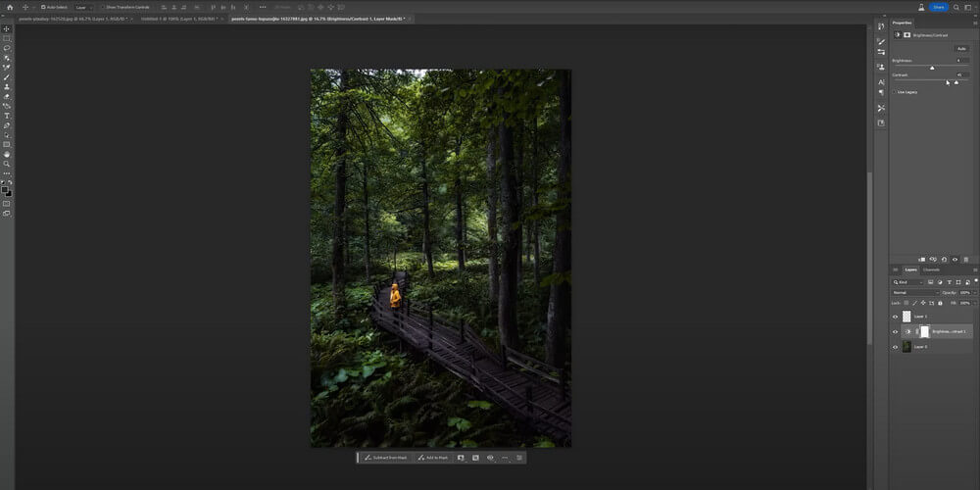The image size is (980, 490).
Task: Click view previous state icon in Properties
Action: [933, 260]
